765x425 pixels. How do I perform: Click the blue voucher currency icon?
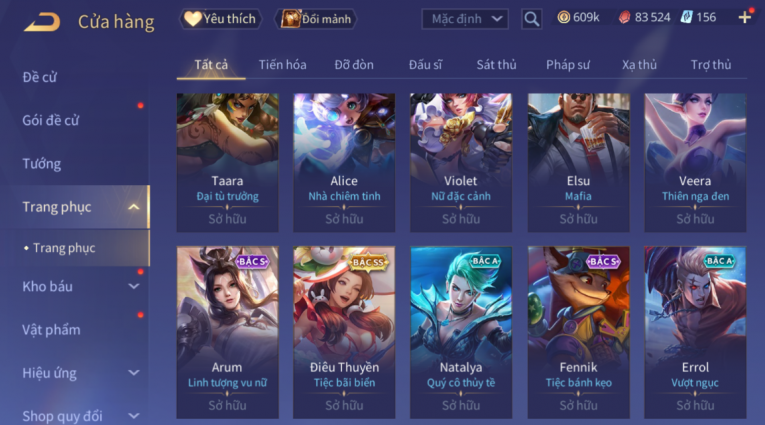click(x=686, y=18)
